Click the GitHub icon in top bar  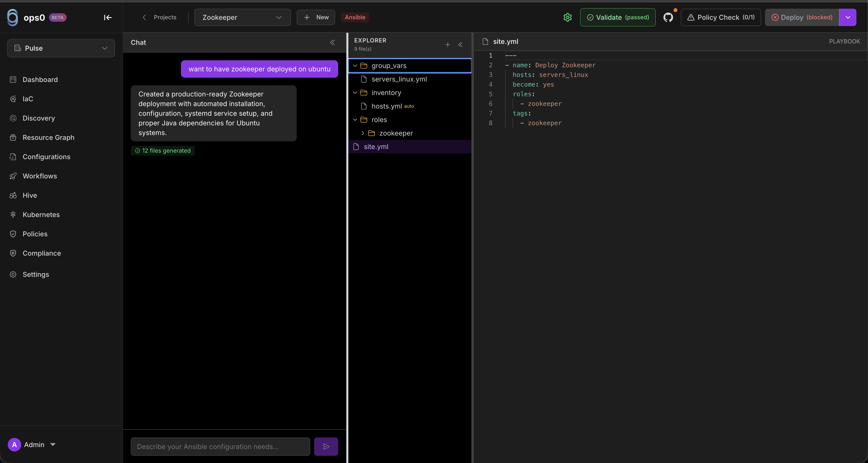click(x=668, y=17)
